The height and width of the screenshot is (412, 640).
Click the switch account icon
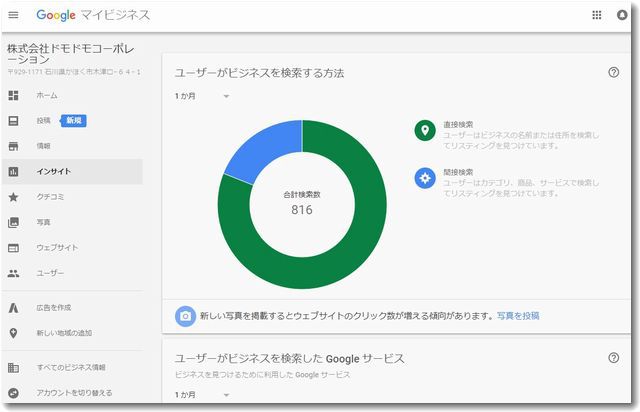[13, 393]
